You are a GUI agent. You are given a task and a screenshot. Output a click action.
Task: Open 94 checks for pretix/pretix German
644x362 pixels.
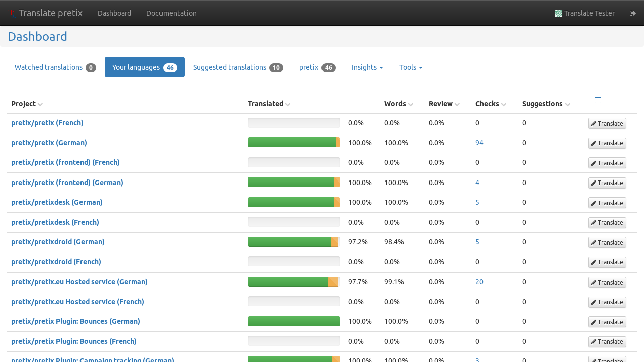[479, 143]
